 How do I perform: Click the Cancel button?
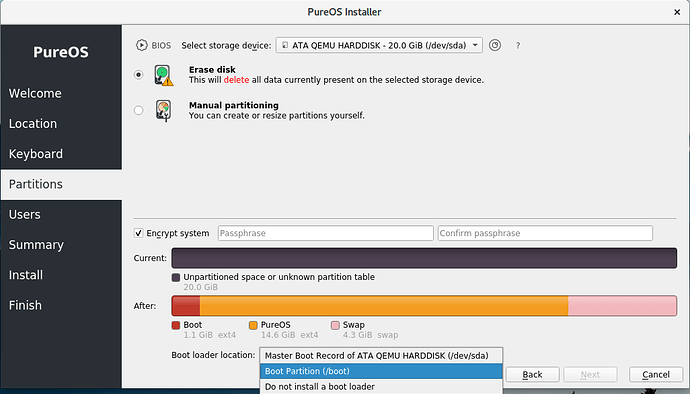(656, 375)
